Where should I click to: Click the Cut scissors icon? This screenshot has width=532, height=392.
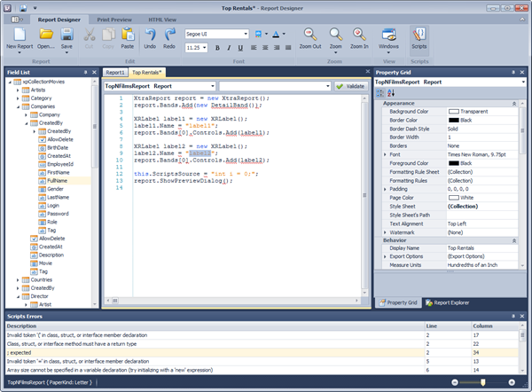(90, 35)
